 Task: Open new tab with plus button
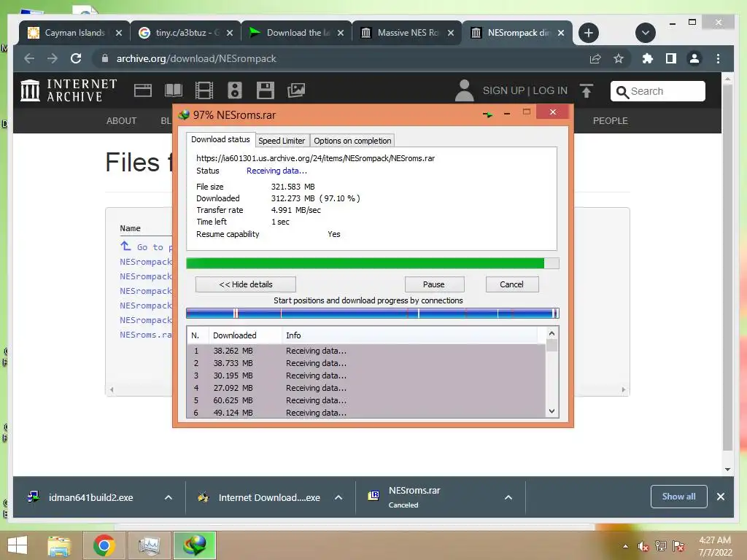[589, 33]
